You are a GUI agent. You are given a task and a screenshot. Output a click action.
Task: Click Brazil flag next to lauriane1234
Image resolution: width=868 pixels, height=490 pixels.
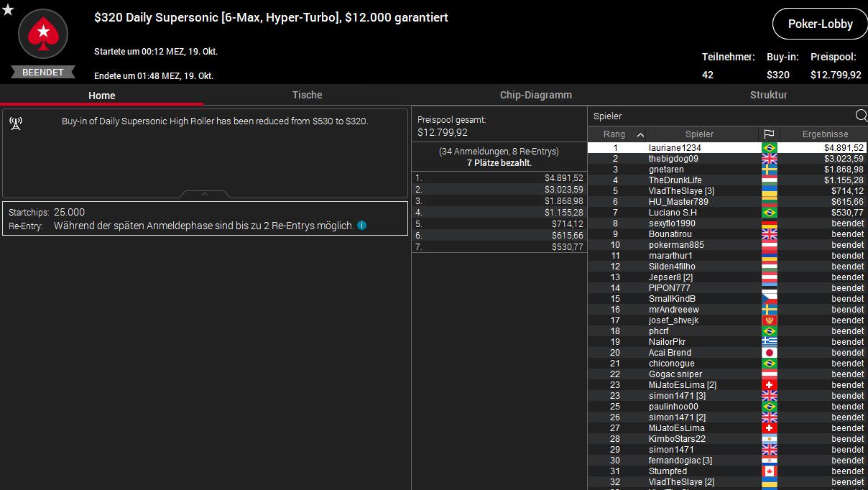769,147
